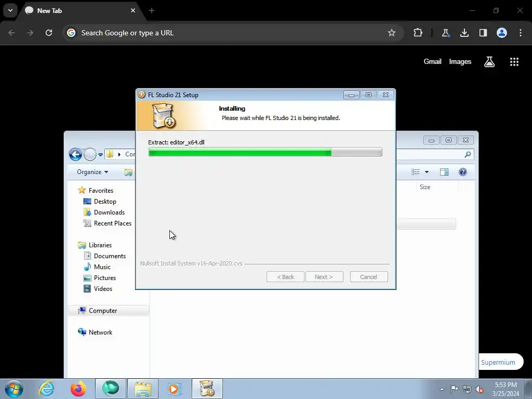Toggle the Explorer preview pane icon
The height and width of the screenshot is (399, 532).
point(444,172)
